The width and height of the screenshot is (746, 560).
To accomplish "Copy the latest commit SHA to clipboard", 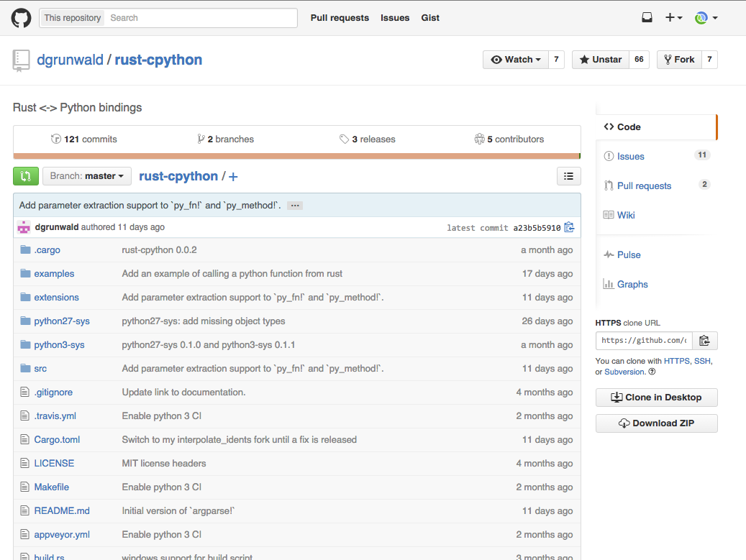I will [x=569, y=227].
